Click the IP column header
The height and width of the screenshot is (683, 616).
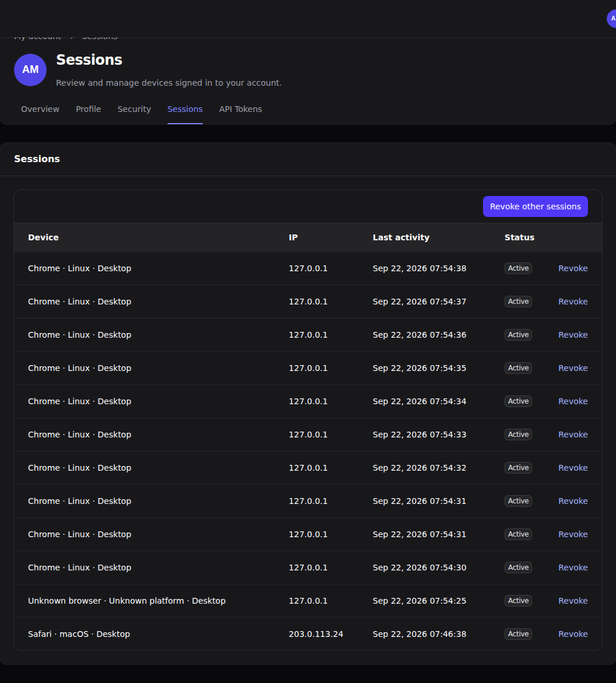coord(293,237)
